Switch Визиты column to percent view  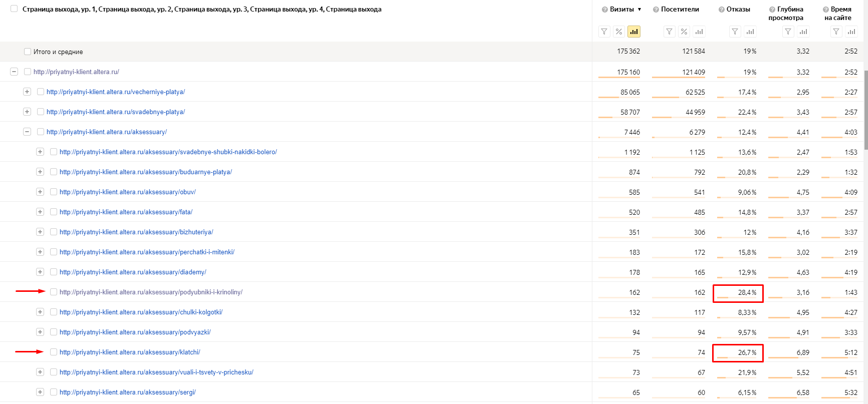point(619,32)
